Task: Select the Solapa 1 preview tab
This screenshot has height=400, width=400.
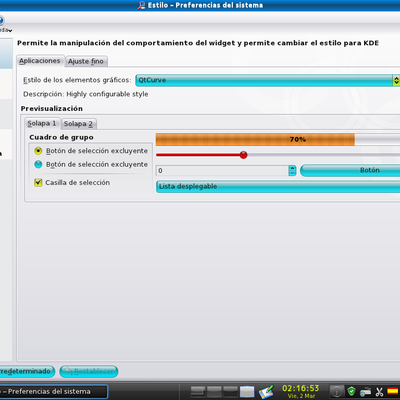Action: pyautogui.click(x=42, y=124)
